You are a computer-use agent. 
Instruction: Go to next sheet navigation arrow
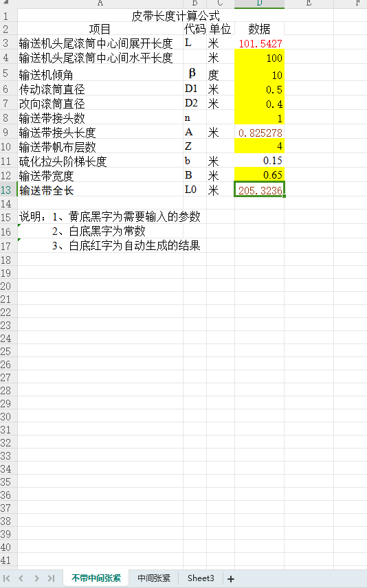[36, 578]
